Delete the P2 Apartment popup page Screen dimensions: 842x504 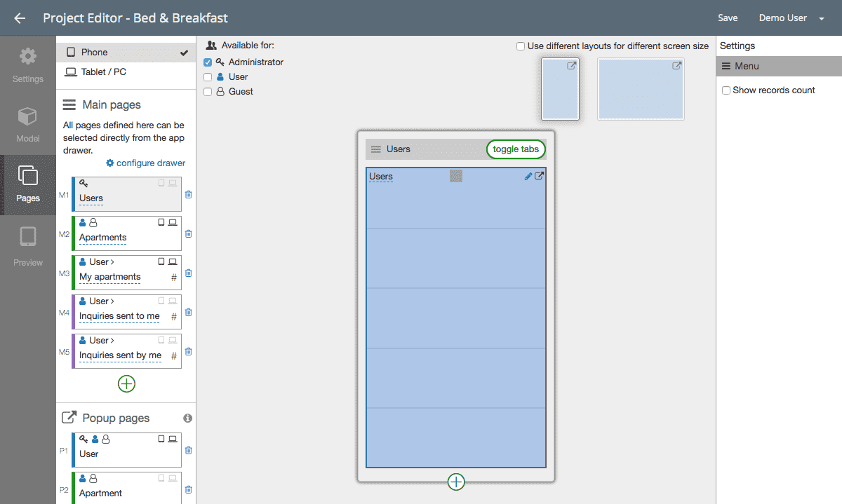click(x=188, y=490)
